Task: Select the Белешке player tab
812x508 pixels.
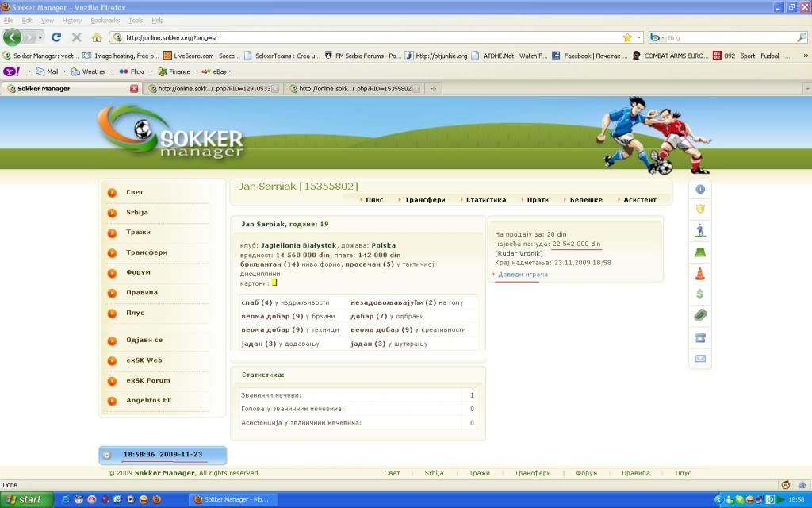Action: (586, 200)
